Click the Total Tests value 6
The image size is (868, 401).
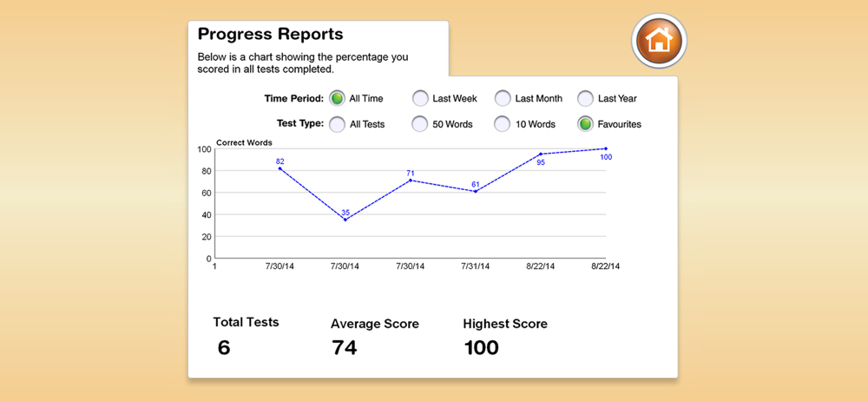pyautogui.click(x=224, y=348)
